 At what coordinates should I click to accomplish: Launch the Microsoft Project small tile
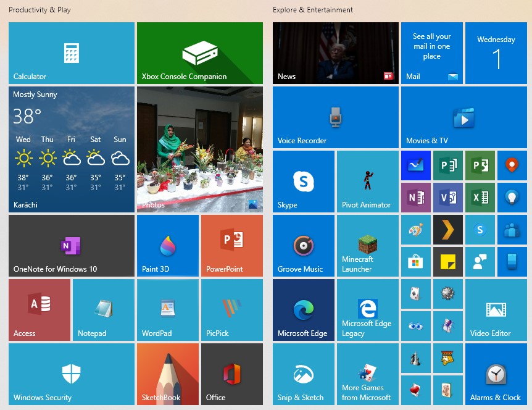[x=480, y=165]
